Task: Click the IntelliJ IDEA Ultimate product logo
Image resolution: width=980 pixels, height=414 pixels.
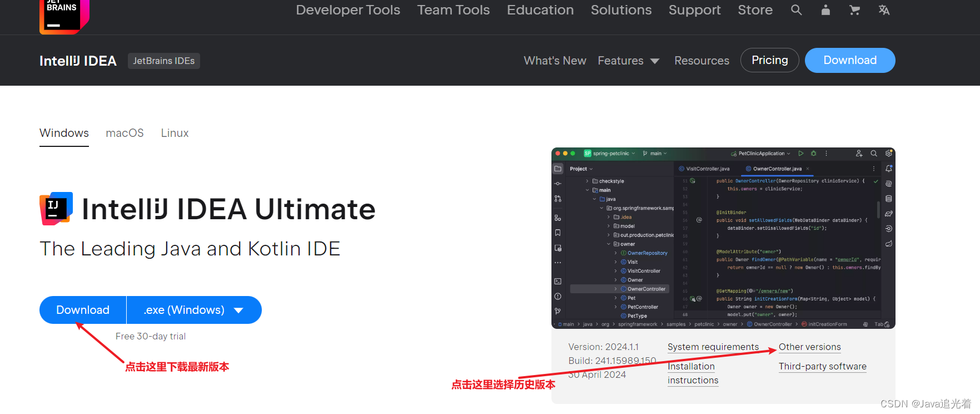Action: click(x=56, y=209)
